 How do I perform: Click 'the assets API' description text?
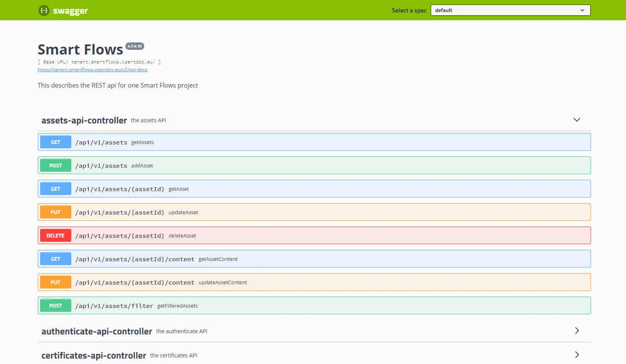point(148,120)
